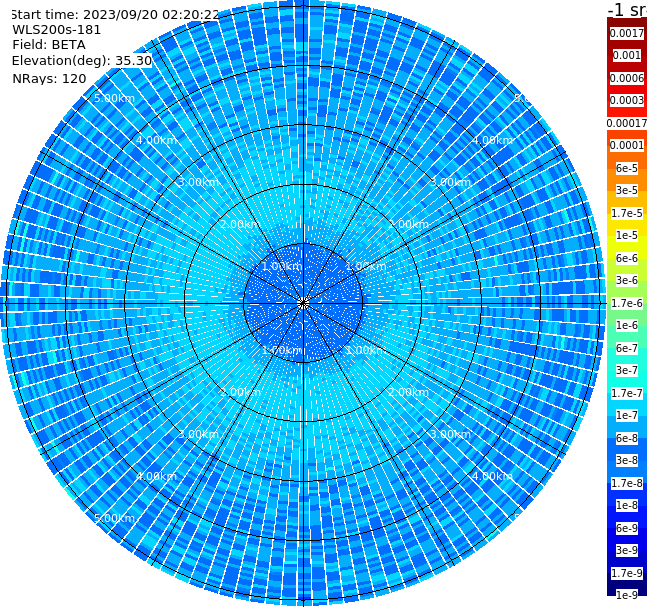The width and height of the screenshot is (647, 607).
Task: Select the 3e-6 colorbar label
Action: coord(627,280)
